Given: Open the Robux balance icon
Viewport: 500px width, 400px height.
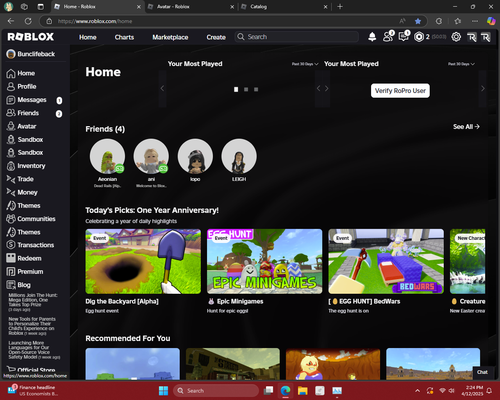Looking at the screenshot, I should (x=419, y=37).
